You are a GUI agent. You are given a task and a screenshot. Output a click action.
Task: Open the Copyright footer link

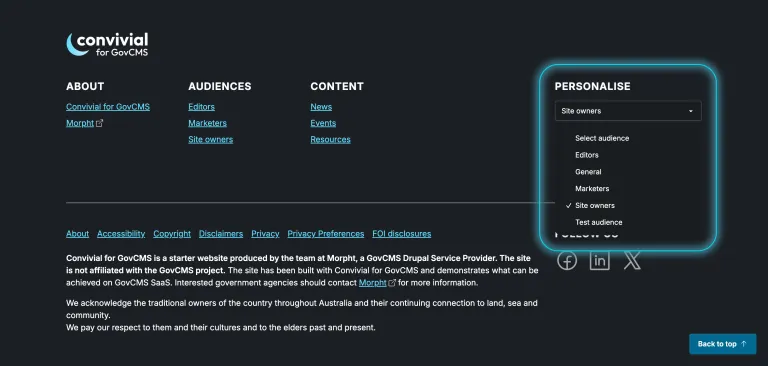172,234
